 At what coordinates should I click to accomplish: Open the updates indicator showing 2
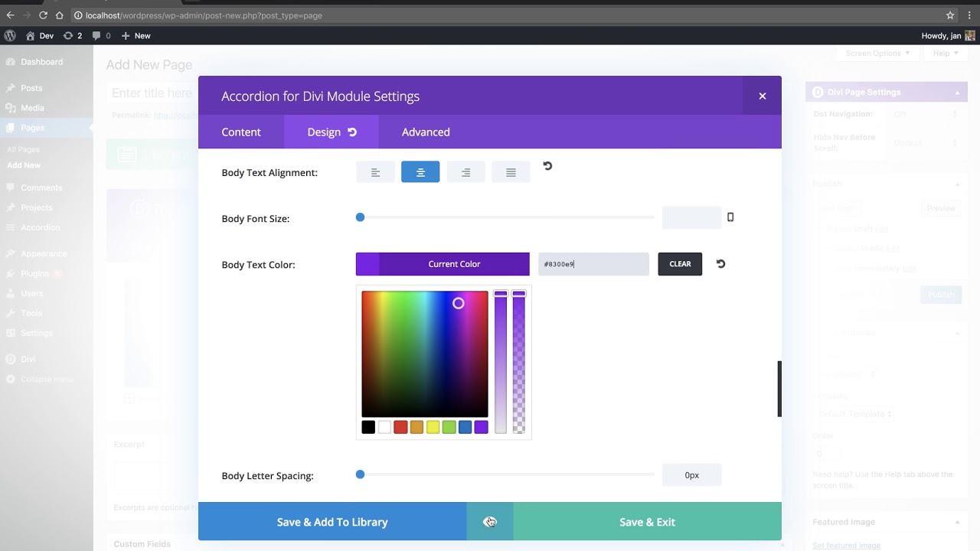(x=73, y=36)
